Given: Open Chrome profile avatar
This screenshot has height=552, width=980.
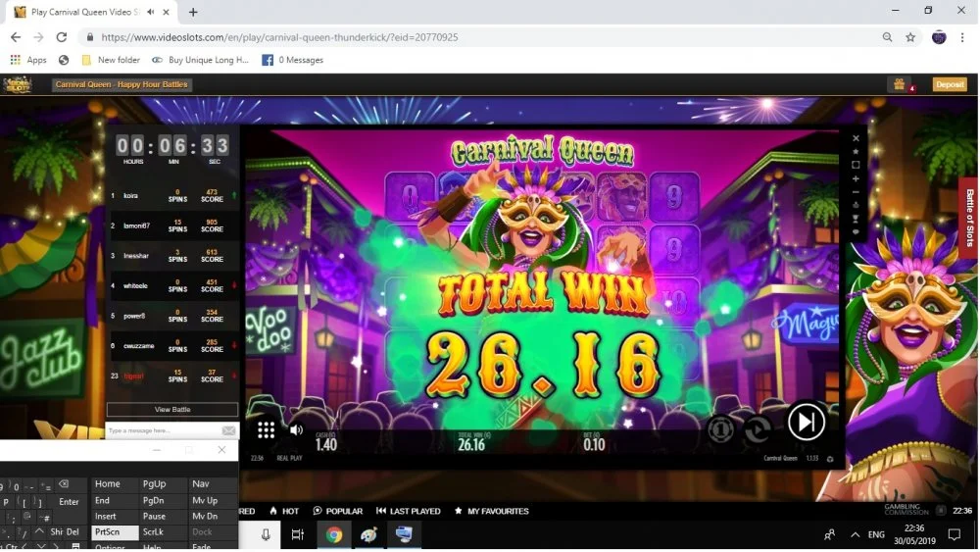Looking at the screenshot, I should [939, 37].
